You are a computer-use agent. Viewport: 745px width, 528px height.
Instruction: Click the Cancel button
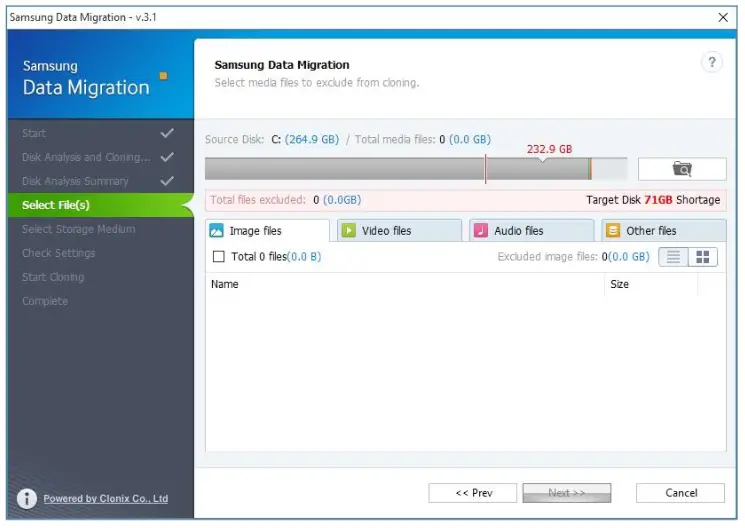680,493
